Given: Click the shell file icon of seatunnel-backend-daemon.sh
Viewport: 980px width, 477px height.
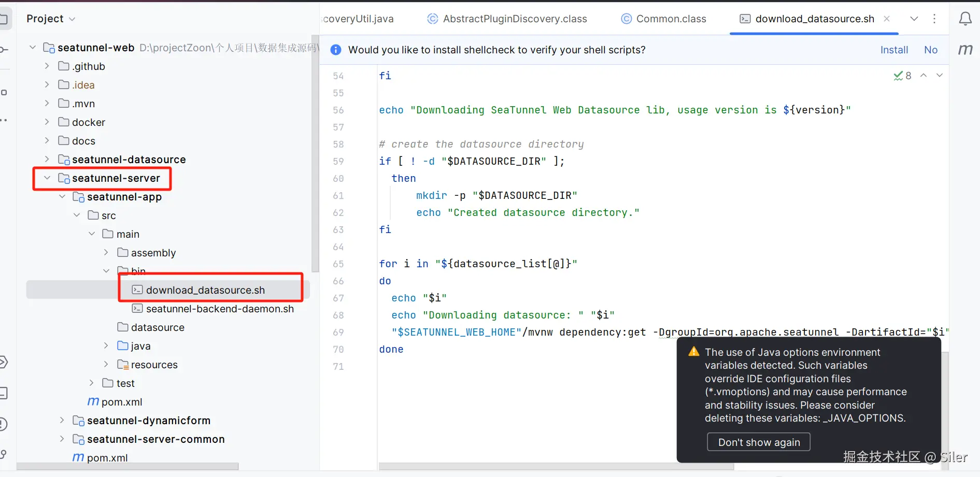Looking at the screenshot, I should pos(137,309).
